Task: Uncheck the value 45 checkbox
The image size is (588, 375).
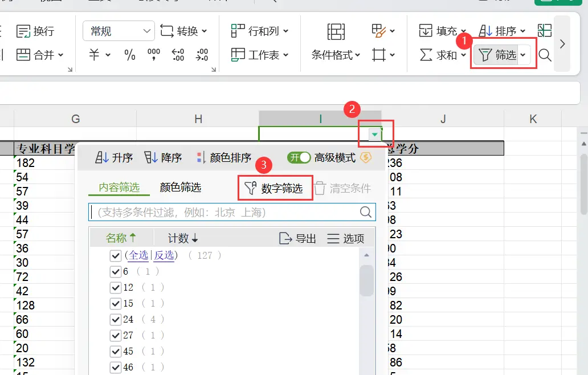Action: coord(116,352)
